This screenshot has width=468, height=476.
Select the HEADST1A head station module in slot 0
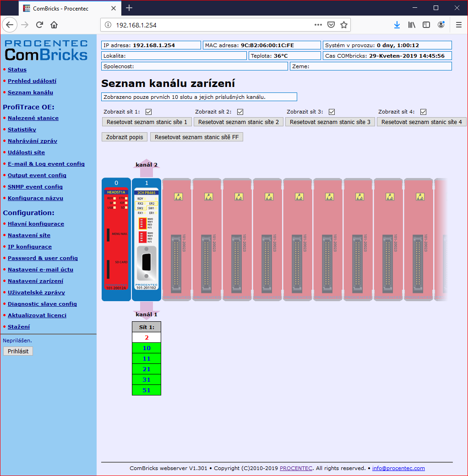coord(116,239)
